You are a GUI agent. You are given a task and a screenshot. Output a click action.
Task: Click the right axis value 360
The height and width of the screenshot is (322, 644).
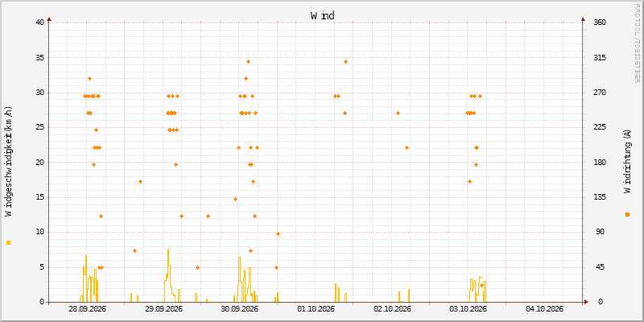(601, 23)
